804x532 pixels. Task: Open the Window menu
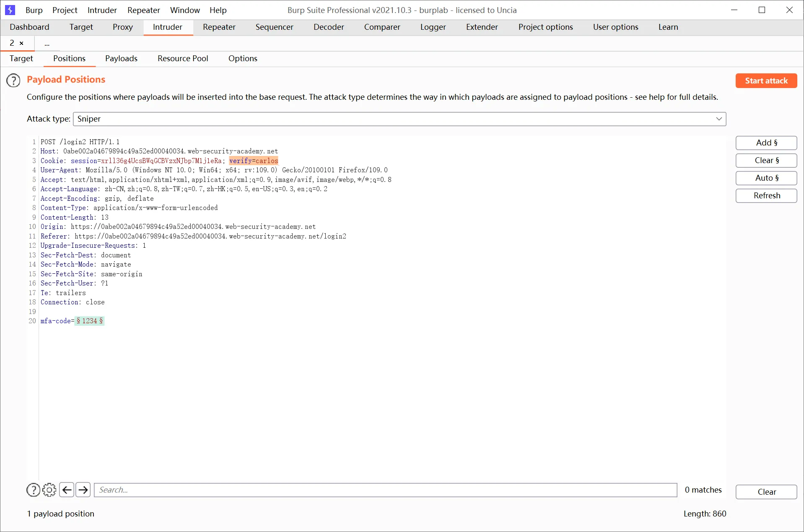pos(185,10)
